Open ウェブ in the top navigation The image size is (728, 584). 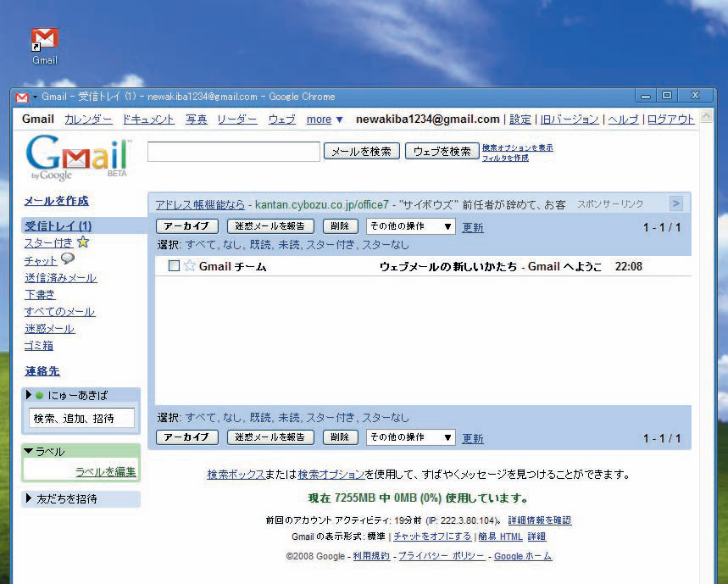point(282,120)
